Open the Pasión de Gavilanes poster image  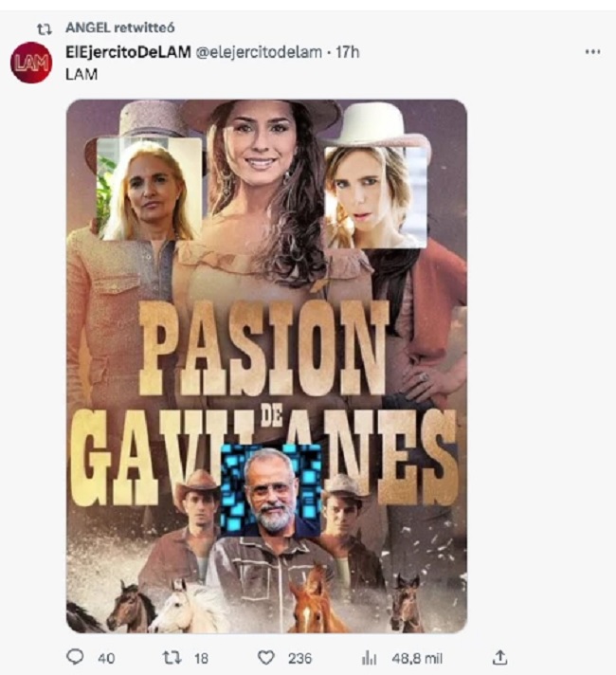266,366
